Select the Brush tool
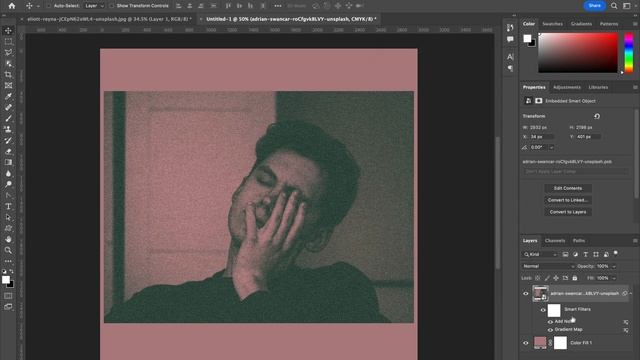This screenshot has width=640, height=360. (8, 118)
